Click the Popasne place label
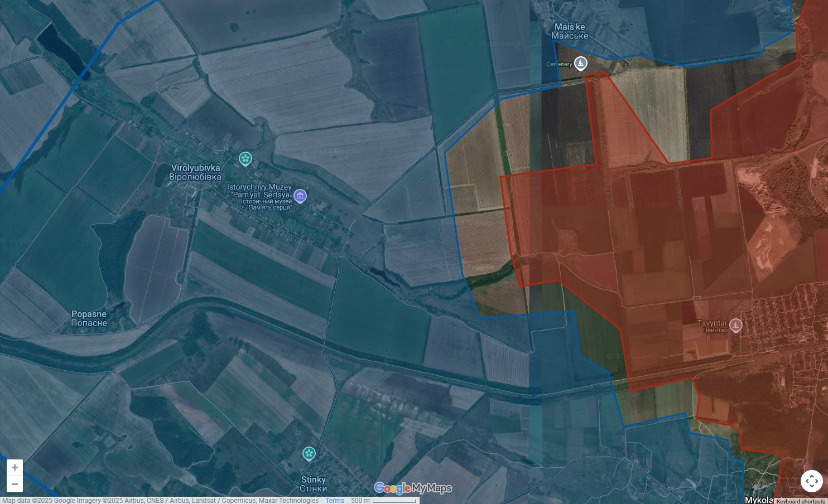 (89, 318)
